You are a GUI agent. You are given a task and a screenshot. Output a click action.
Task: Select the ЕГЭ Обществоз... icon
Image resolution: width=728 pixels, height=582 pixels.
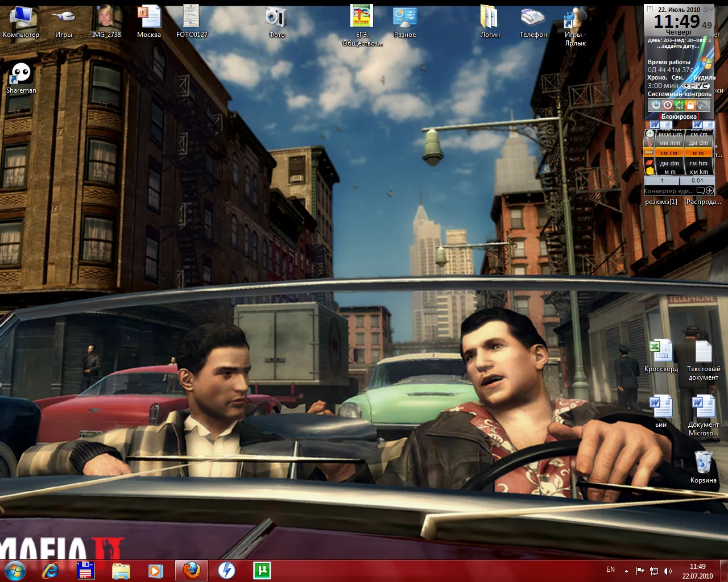click(x=362, y=25)
